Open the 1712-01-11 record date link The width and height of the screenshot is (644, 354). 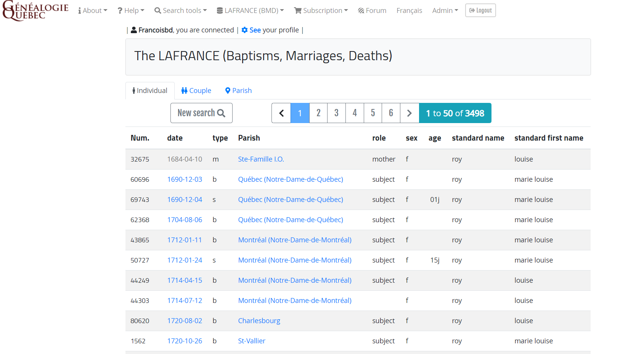pos(185,240)
